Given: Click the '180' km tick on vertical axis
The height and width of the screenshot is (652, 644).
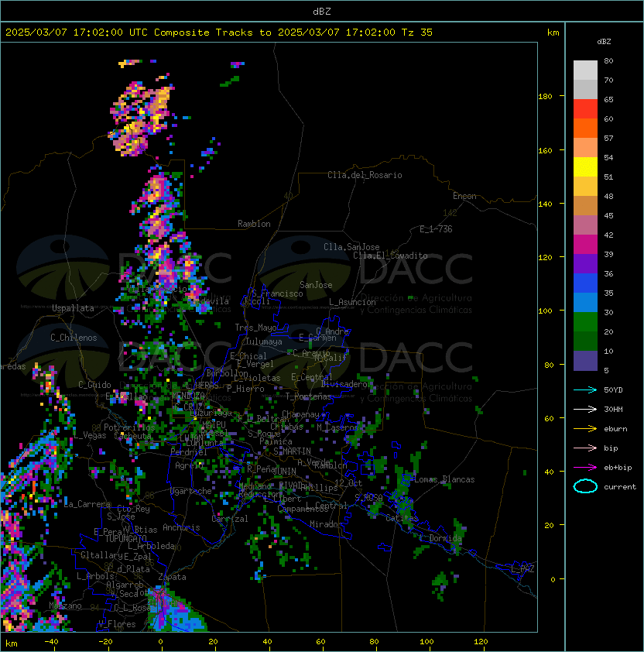Looking at the screenshot, I should 545,97.
